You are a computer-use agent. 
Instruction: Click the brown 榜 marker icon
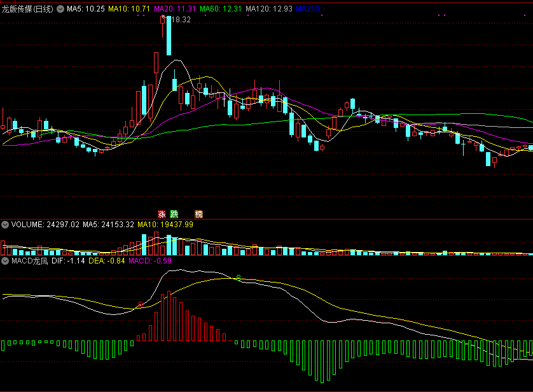199,214
